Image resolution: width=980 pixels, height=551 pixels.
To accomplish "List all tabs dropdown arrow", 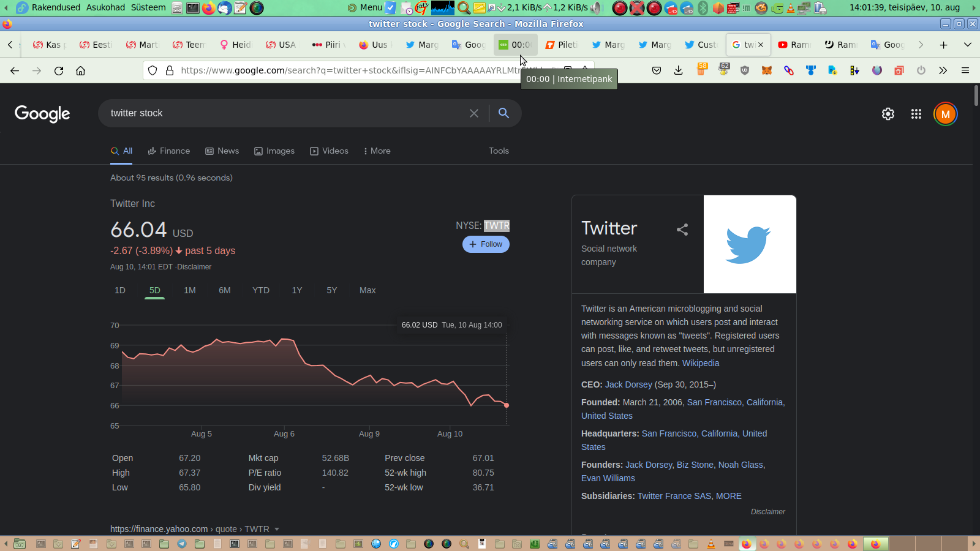I will pos(968,45).
